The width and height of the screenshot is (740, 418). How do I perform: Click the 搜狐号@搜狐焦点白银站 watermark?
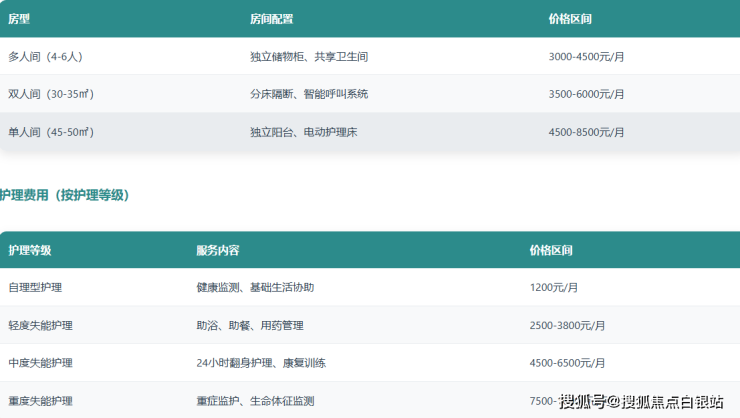click(x=641, y=402)
